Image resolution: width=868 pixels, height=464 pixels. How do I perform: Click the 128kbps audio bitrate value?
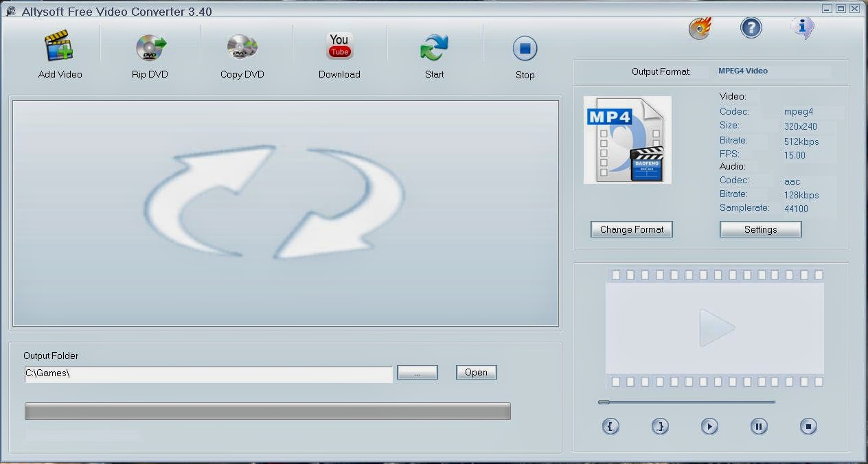(801, 195)
